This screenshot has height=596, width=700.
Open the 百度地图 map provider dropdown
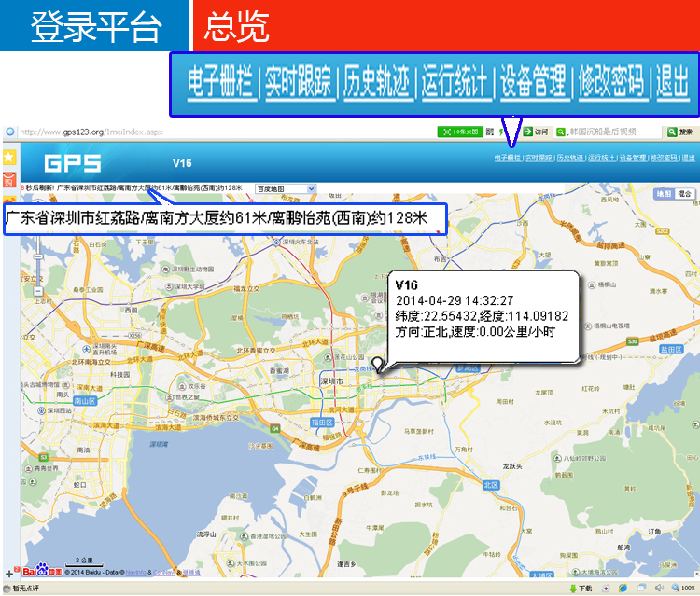click(x=286, y=188)
